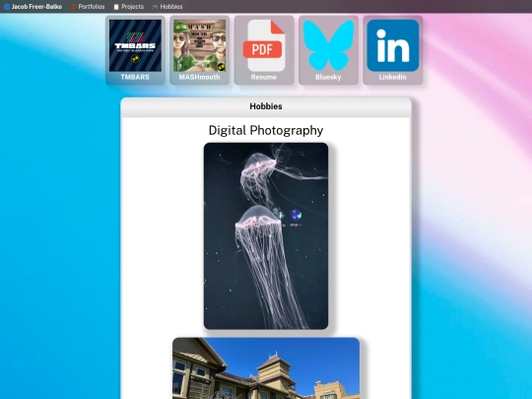Image resolution: width=532 pixels, height=399 pixels.
Task: Open the Bluesky butterfly icon
Action: pos(328,45)
